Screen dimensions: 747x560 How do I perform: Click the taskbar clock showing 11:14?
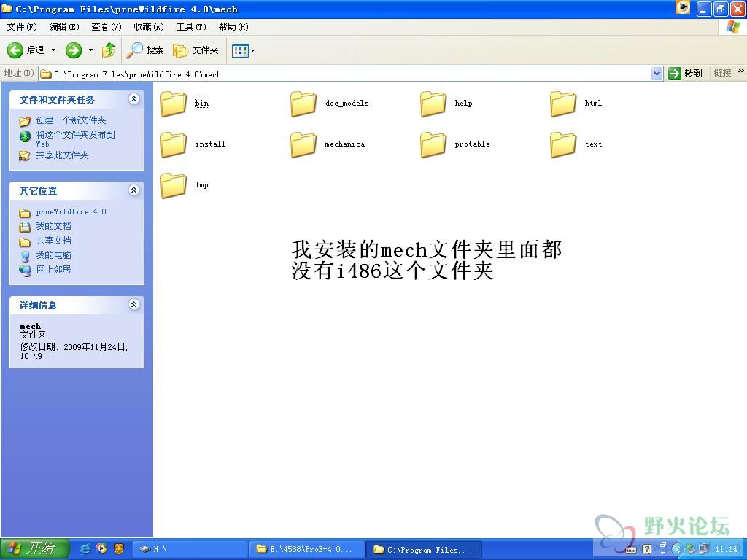pos(727,550)
